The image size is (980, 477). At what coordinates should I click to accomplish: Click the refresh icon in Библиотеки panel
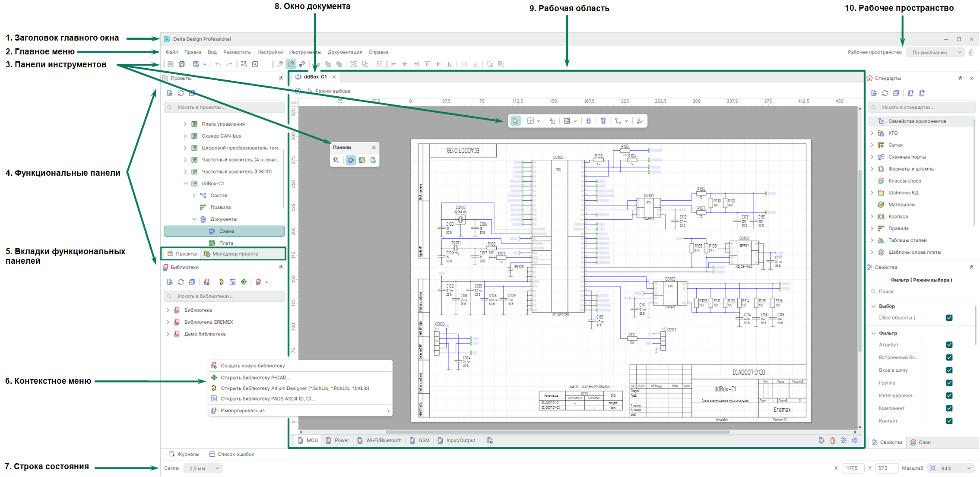[x=181, y=282]
